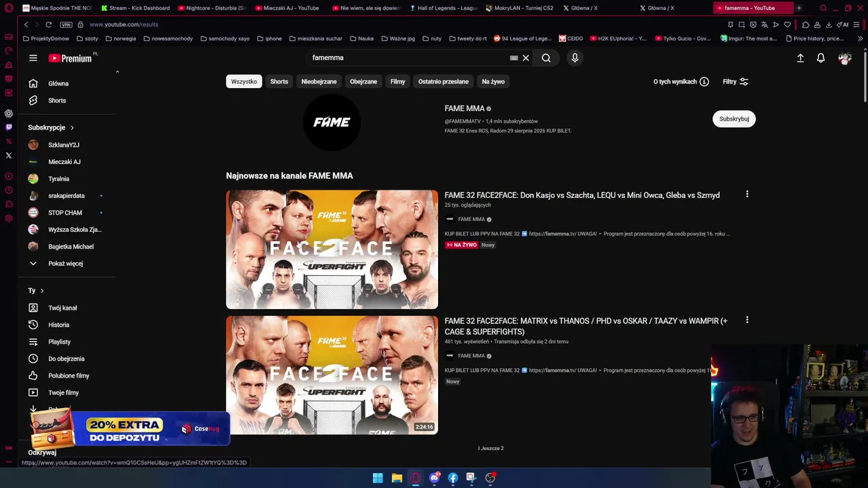Screen dimensions: 868x488
Task: Select the Filmy filter chip
Action: [x=397, y=81]
